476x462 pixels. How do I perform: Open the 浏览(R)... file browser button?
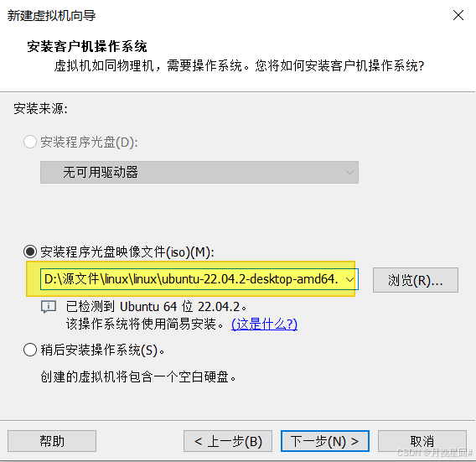tap(416, 280)
